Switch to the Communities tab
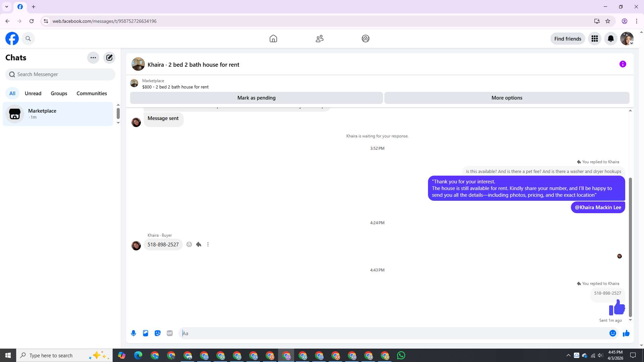 coord(92,94)
